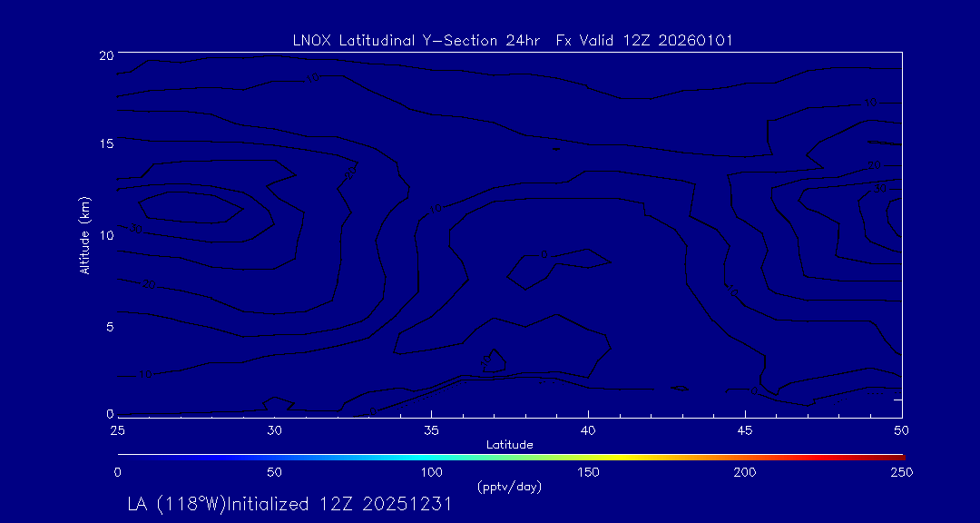Click the 150 label under the color bar
The height and width of the screenshot is (523, 980).
tap(588, 472)
